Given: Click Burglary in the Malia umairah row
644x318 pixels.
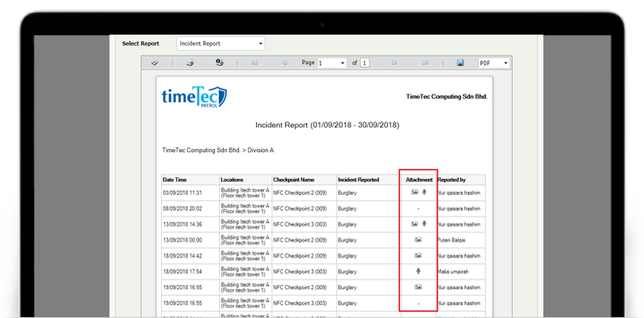Looking at the screenshot, I should 348,271.
